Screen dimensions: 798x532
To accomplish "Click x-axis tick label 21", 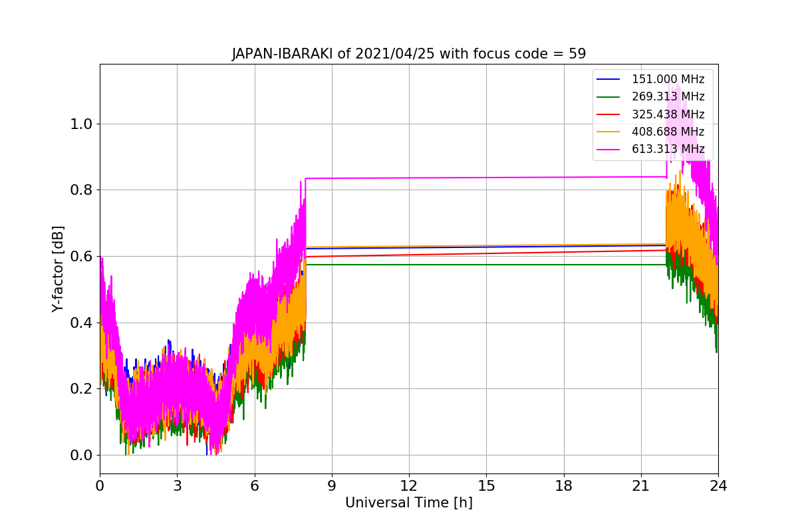I will [x=640, y=485].
